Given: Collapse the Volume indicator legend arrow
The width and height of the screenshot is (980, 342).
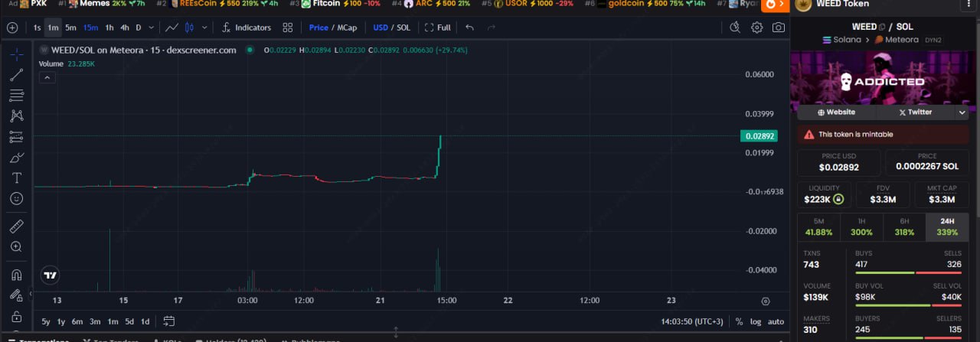Looking at the screenshot, I should pos(46,77).
